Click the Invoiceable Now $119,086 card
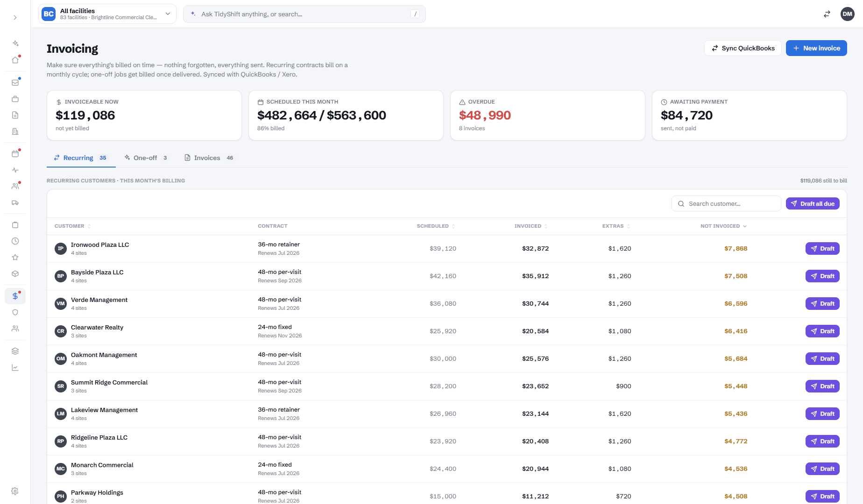Viewport: 863px width, 504px height. click(144, 115)
